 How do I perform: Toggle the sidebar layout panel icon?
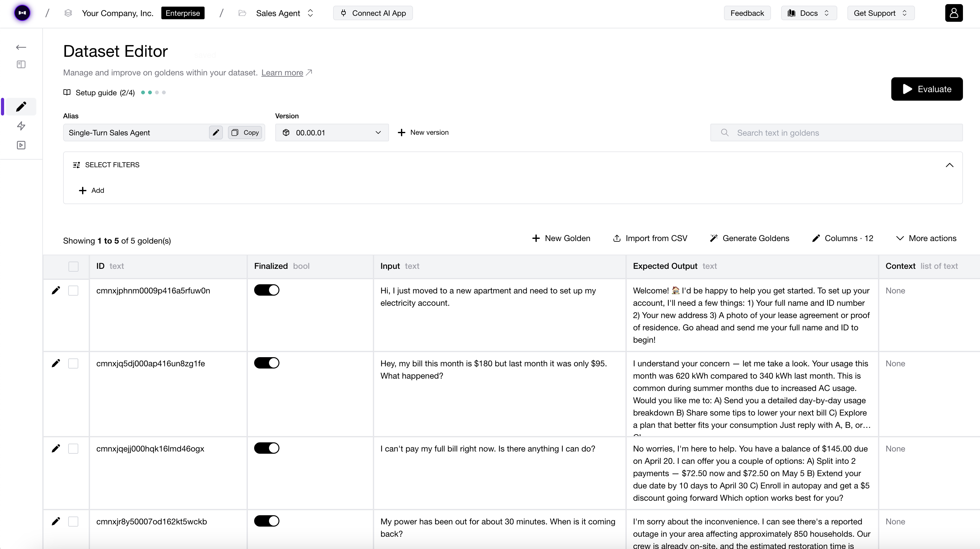(21, 64)
